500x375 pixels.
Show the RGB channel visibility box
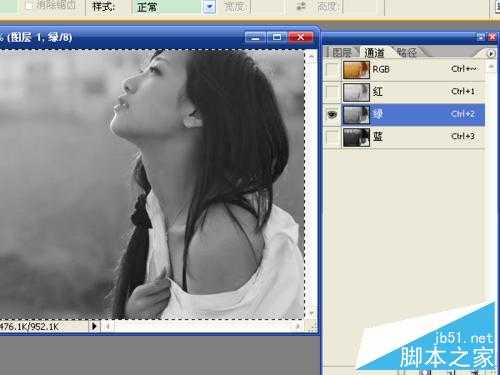tap(332, 70)
